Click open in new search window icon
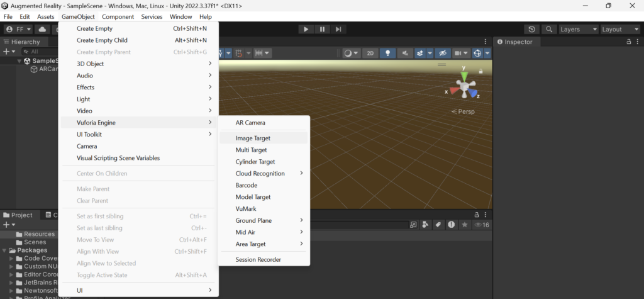The height and width of the screenshot is (299, 644). point(413,225)
